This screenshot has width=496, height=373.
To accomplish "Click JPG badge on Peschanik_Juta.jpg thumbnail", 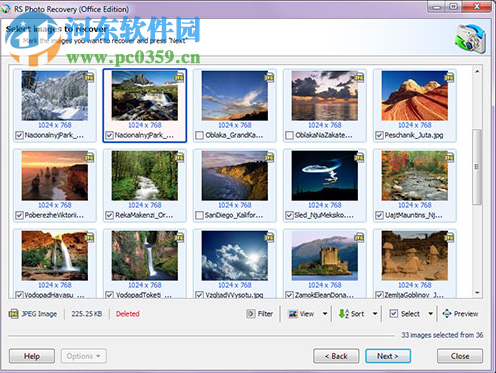I will (x=449, y=77).
